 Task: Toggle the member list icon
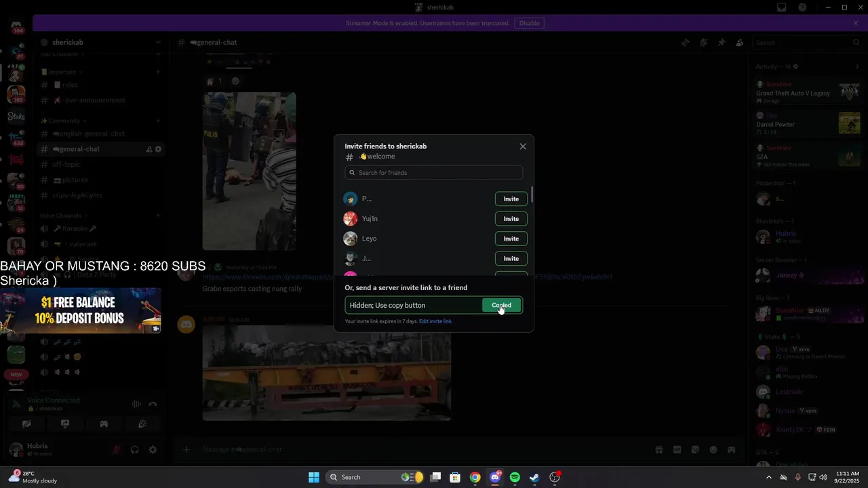pyautogui.click(x=739, y=43)
